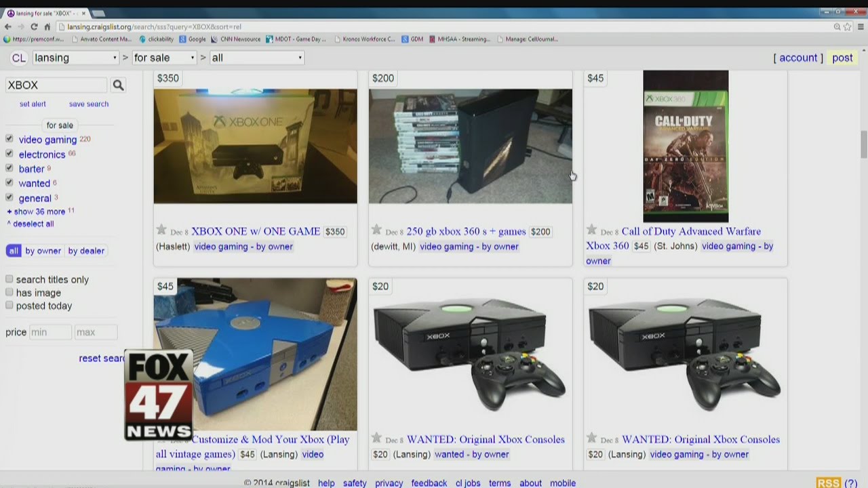Open the all category dropdown
Image resolution: width=868 pixels, height=488 pixels.
tap(256, 58)
